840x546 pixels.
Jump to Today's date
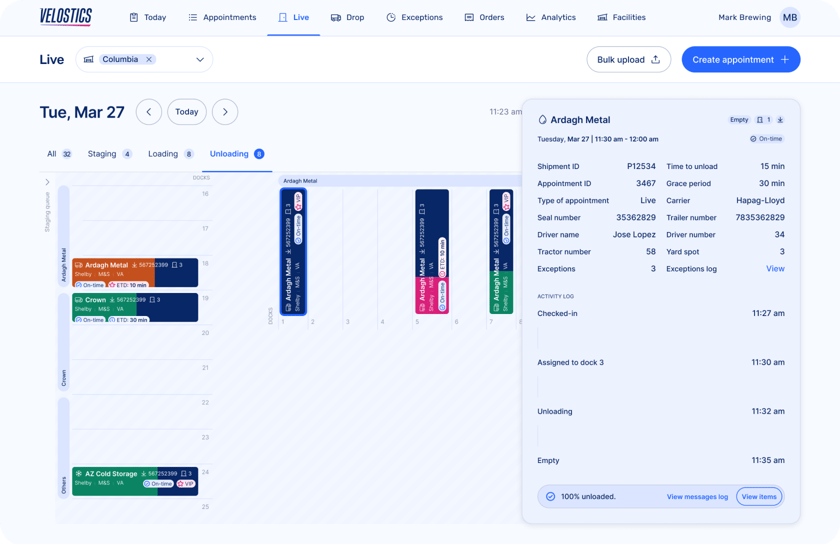click(x=186, y=112)
